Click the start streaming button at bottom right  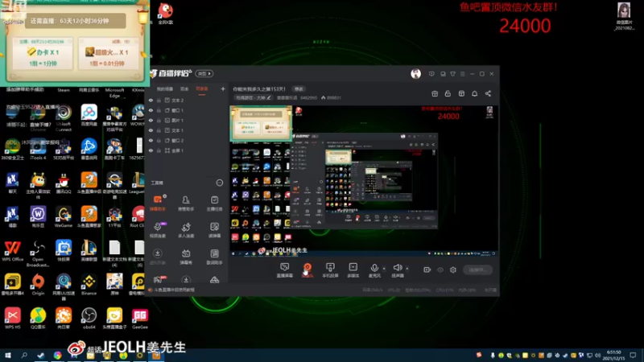pos(477,269)
